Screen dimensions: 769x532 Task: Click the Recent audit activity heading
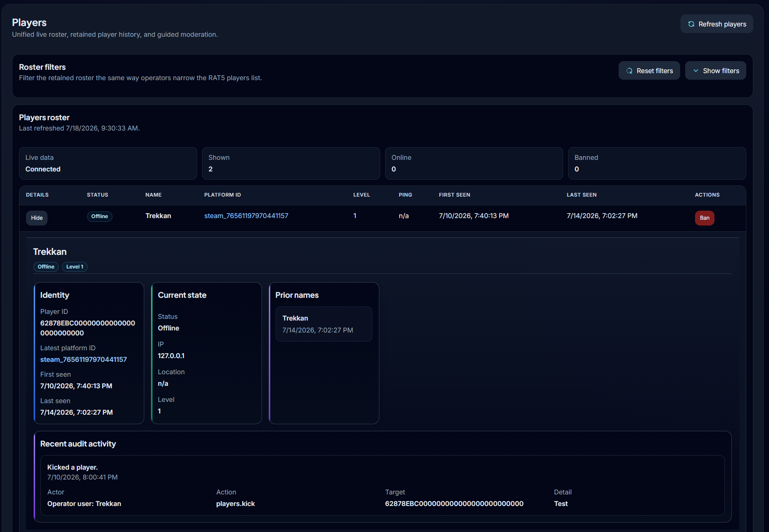pyautogui.click(x=78, y=444)
